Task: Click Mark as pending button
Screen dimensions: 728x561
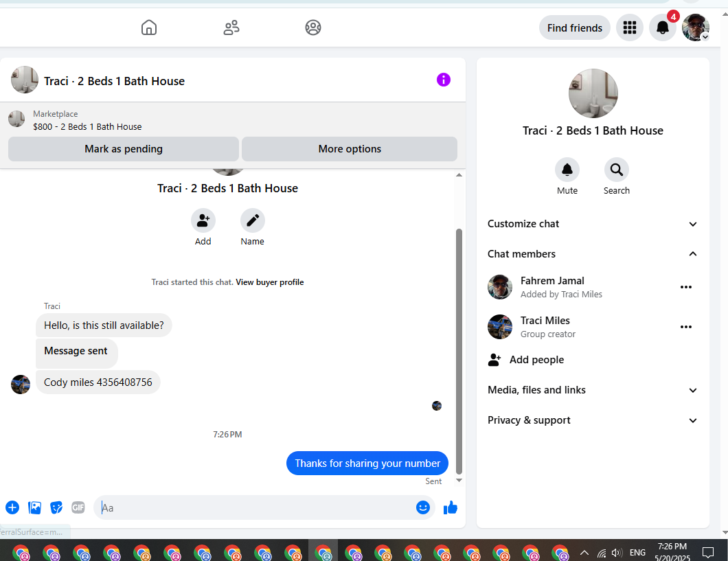Action: pyautogui.click(x=124, y=149)
